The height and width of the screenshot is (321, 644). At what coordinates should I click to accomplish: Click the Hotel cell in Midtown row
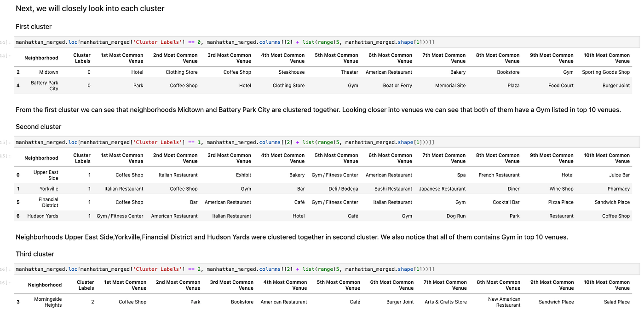coord(137,72)
